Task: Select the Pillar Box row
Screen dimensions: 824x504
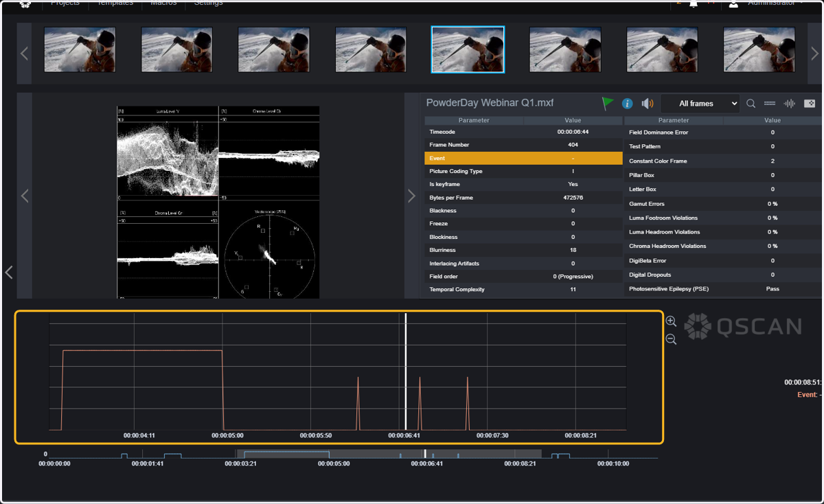Action: click(x=724, y=175)
